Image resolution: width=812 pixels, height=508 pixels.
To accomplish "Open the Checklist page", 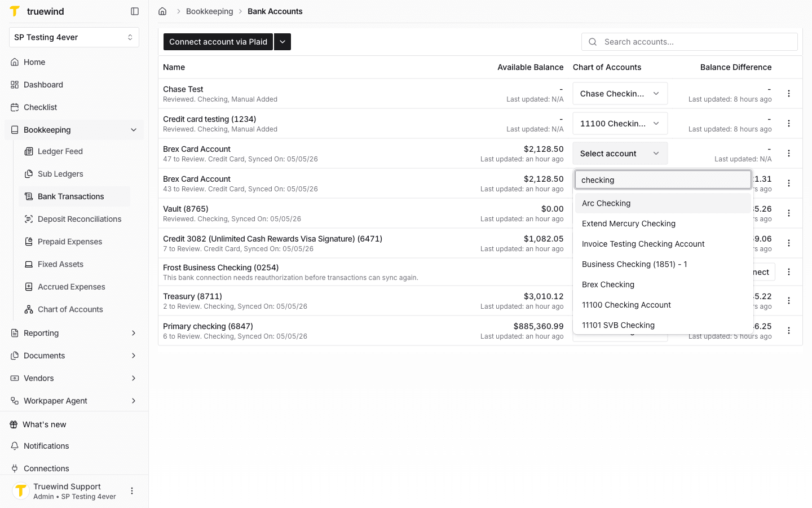I will coord(74,107).
